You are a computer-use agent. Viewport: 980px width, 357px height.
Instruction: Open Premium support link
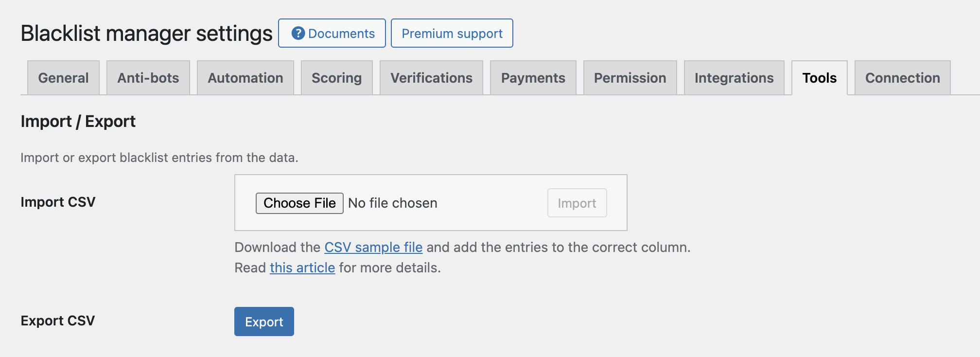(x=452, y=33)
